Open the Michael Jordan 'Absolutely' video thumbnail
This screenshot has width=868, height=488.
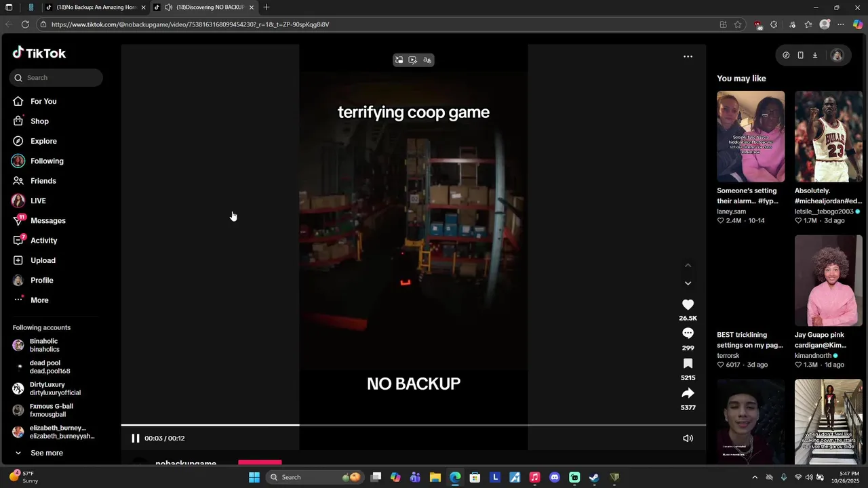click(x=829, y=136)
